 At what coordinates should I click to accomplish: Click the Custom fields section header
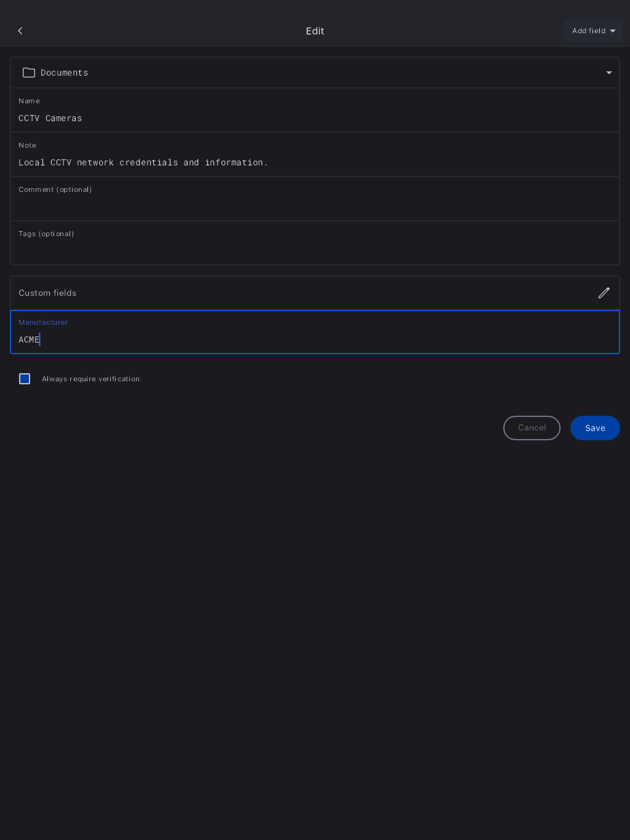[48, 293]
